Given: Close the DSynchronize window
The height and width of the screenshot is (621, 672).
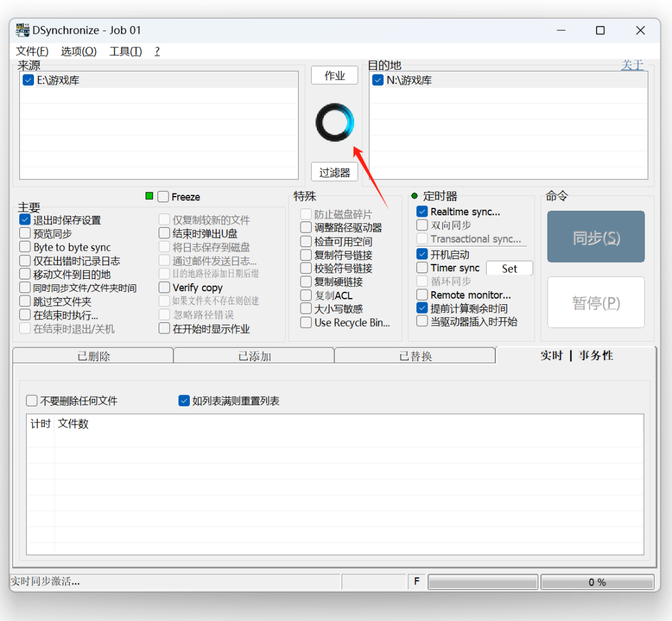Looking at the screenshot, I should pyautogui.click(x=640, y=30).
